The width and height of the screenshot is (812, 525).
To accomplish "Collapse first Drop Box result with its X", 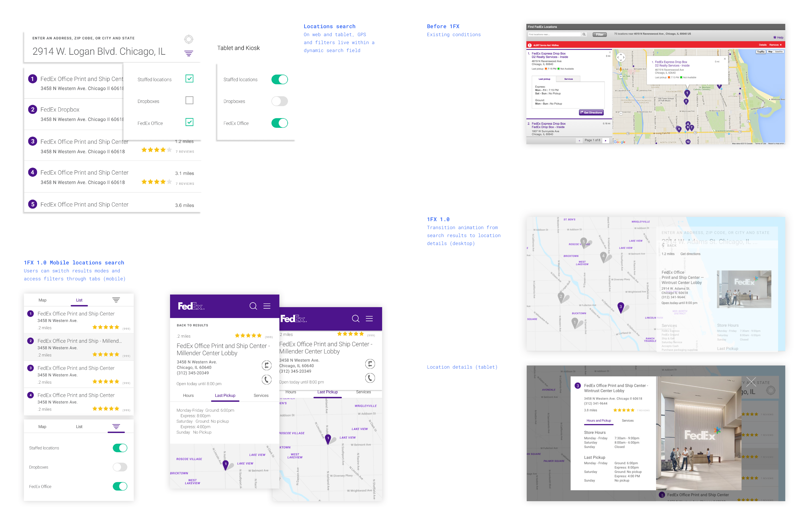I will (x=610, y=52).
